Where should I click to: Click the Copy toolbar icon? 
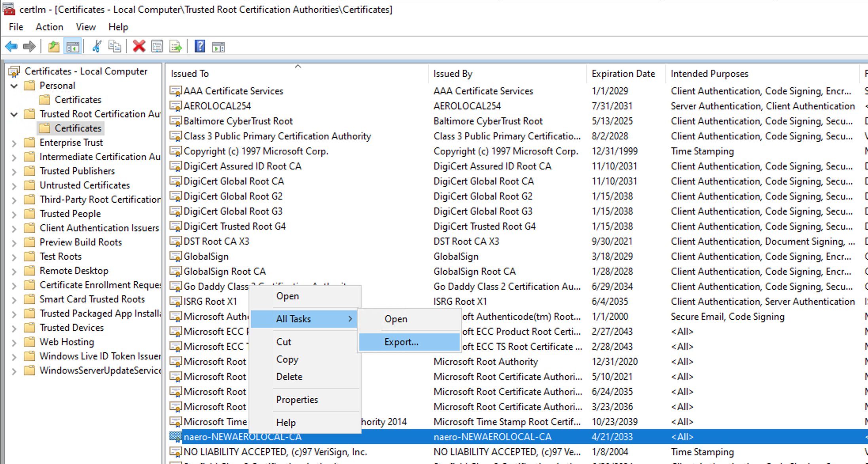(x=115, y=47)
